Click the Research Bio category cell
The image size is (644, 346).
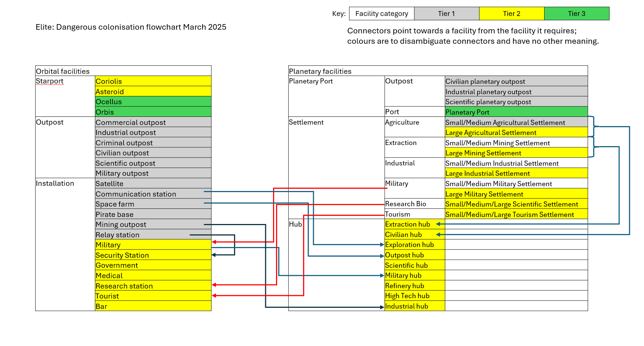[x=415, y=204]
